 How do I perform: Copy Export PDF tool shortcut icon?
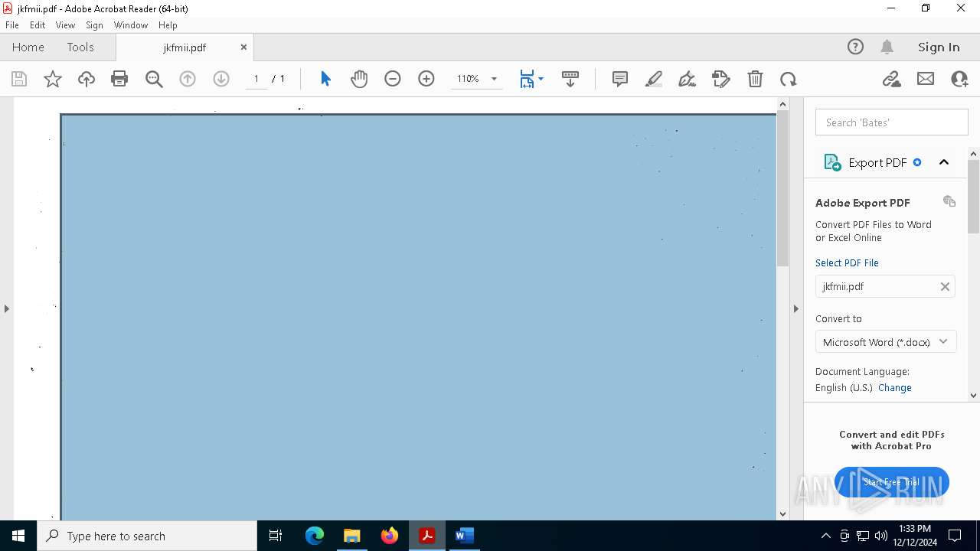(949, 201)
